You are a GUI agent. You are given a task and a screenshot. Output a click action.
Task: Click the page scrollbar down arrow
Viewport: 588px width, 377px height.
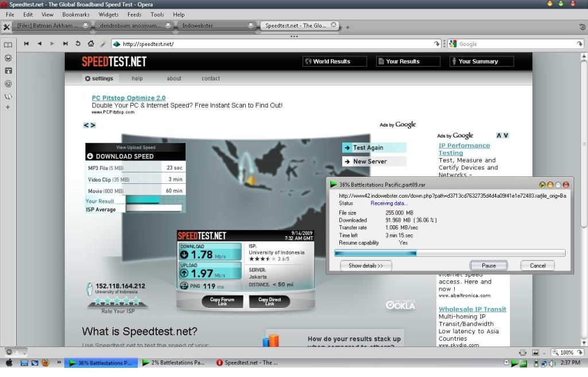pos(583,343)
